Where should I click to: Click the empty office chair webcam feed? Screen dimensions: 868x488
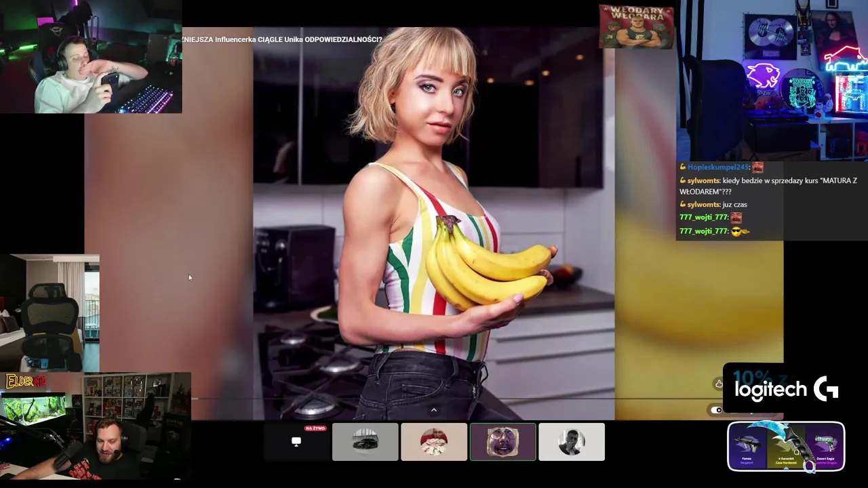50,313
